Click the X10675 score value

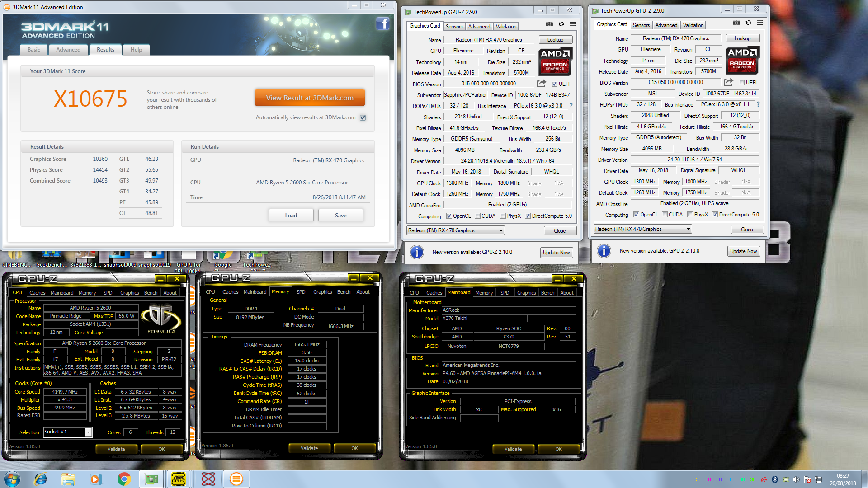(x=90, y=99)
